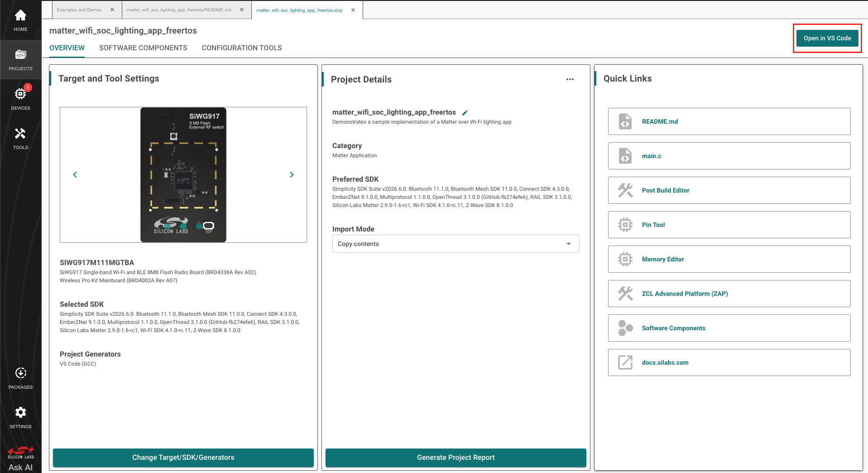The width and height of the screenshot is (868, 473).
Task: Open README.md quick link
Action: point(729,121)
